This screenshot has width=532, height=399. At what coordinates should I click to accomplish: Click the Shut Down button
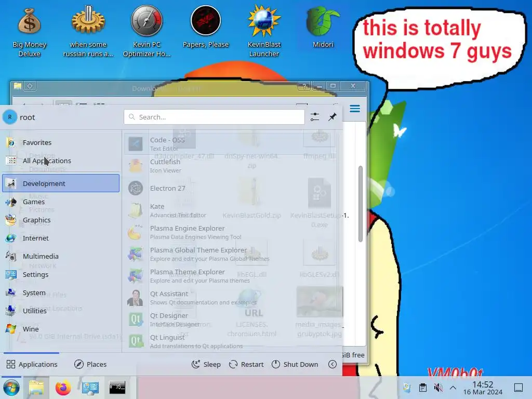[295, 364]
